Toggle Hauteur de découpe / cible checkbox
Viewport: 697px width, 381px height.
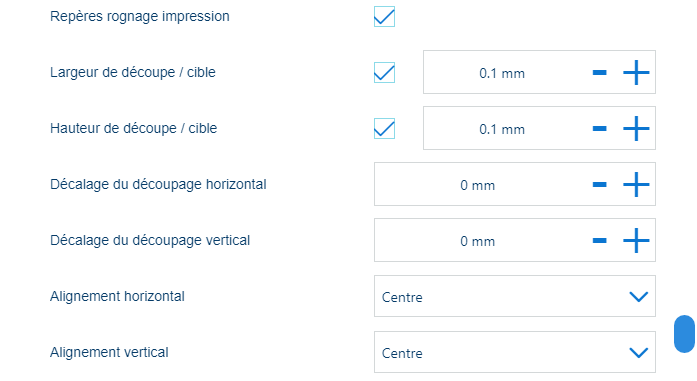tap(385, 128)
